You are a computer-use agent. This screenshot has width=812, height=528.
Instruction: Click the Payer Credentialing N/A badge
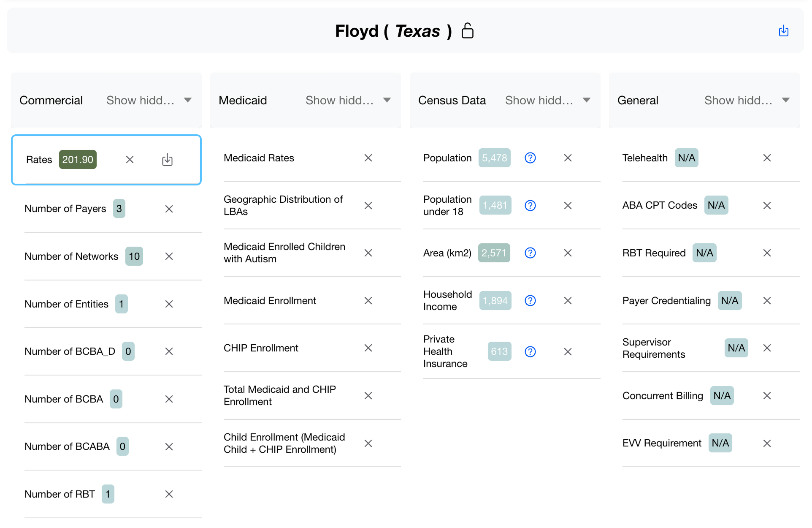pyautogui.click(x=730, y=301)
